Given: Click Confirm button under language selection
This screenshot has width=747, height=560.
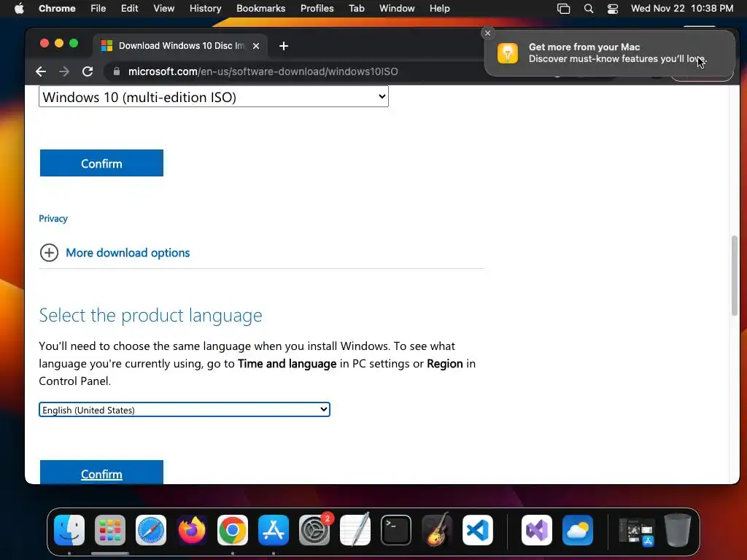Looking at the screenshot, I should (x=101, y=472).
